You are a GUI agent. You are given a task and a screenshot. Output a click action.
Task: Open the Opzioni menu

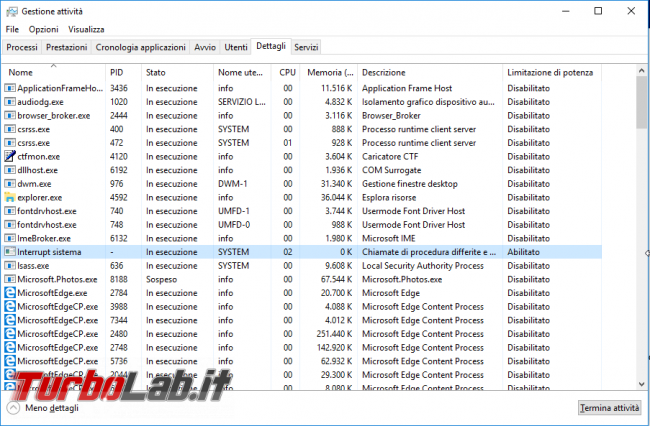pyautogui.click(x=44, y=29)
